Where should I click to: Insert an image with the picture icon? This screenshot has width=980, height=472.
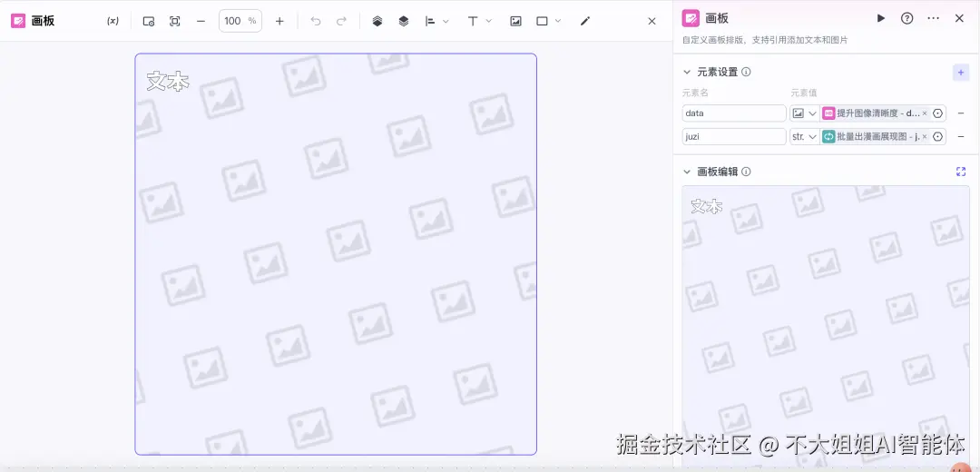[x=515, y=21]
